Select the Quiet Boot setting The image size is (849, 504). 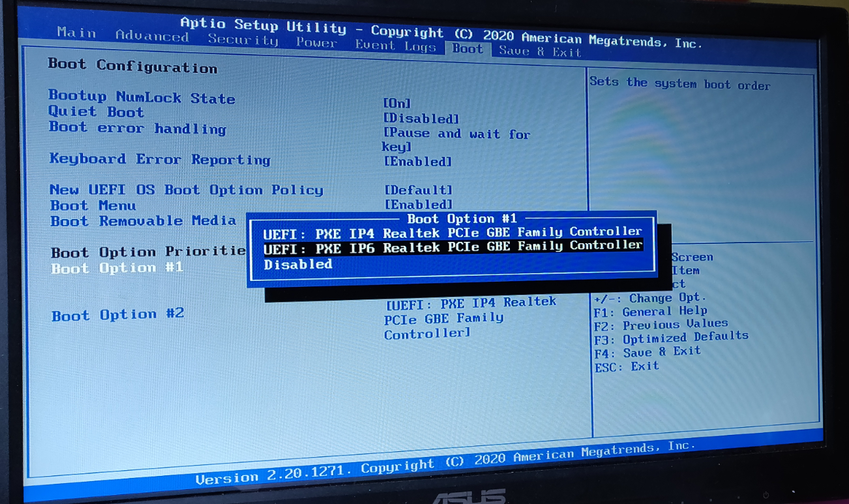tap(96, 111)
